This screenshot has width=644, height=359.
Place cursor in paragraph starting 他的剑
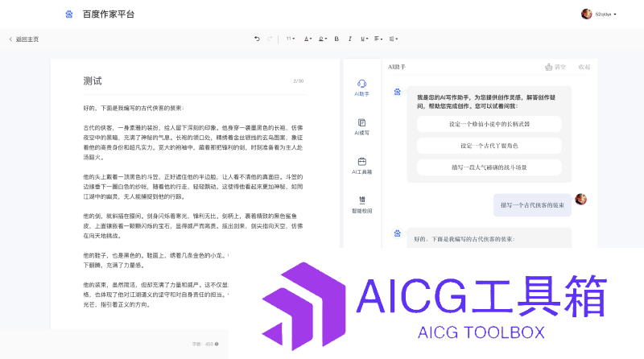(193, 226)
